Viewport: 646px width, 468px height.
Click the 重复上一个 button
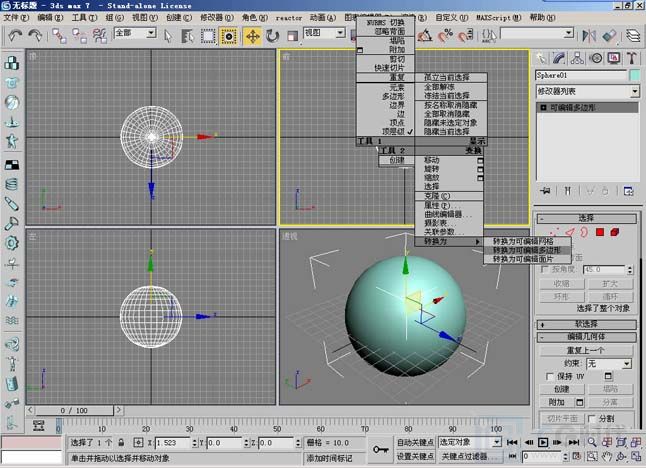(586, 350)
